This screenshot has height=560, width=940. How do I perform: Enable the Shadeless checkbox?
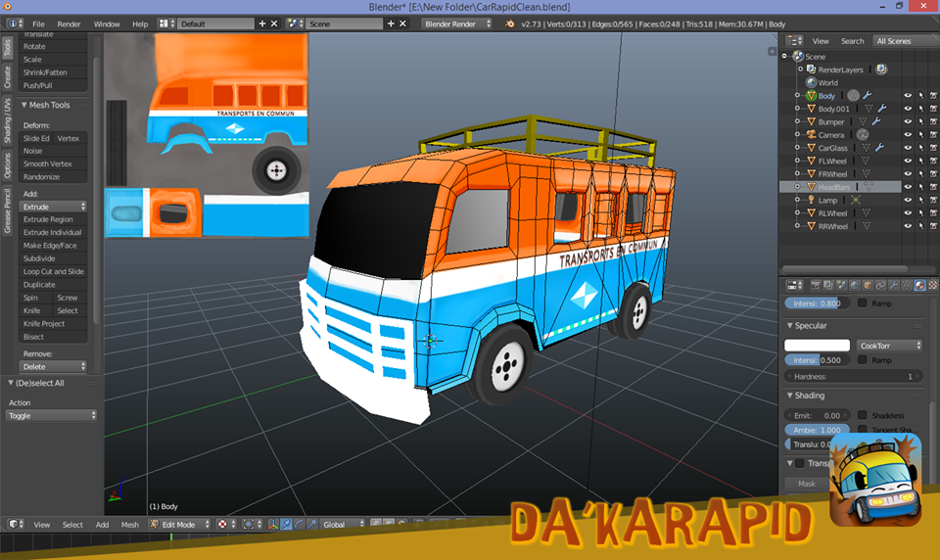[x=862, y=415]
